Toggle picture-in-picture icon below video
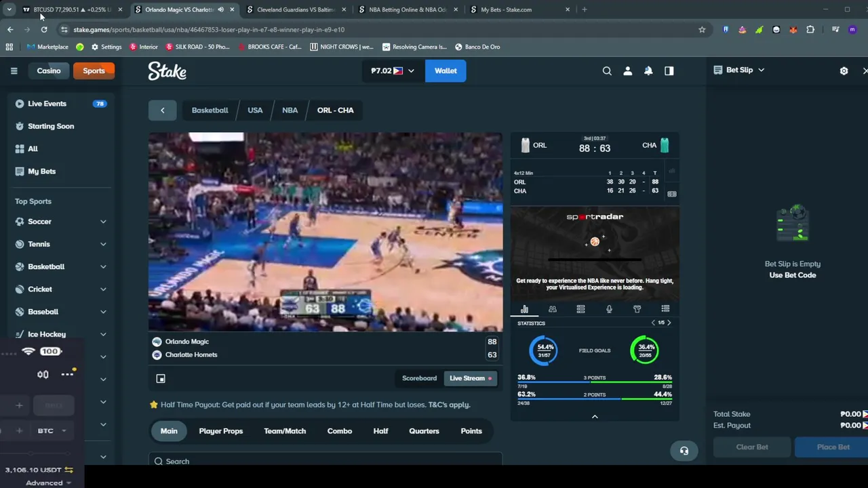 pyautogui.click(x=161, y=379)
